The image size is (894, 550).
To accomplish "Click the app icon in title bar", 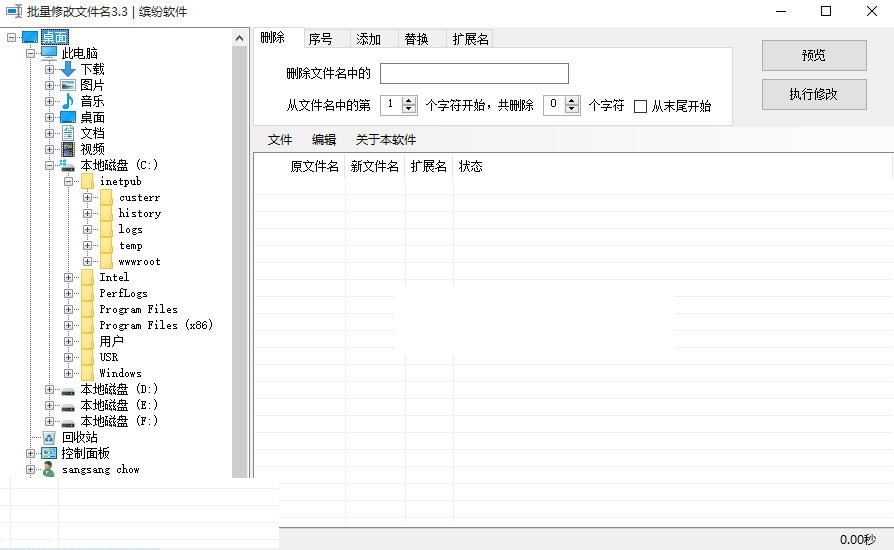I will coord(14,11).
